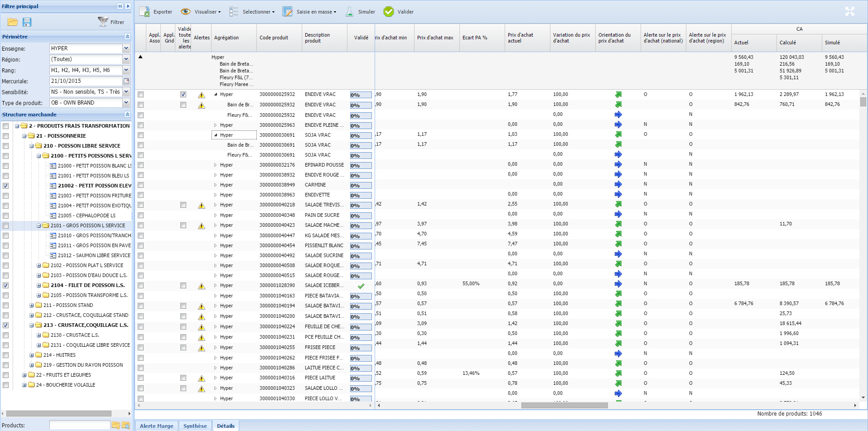Click the Ecart PA % column header
The image size is (868, 431).
coord(482,38)
